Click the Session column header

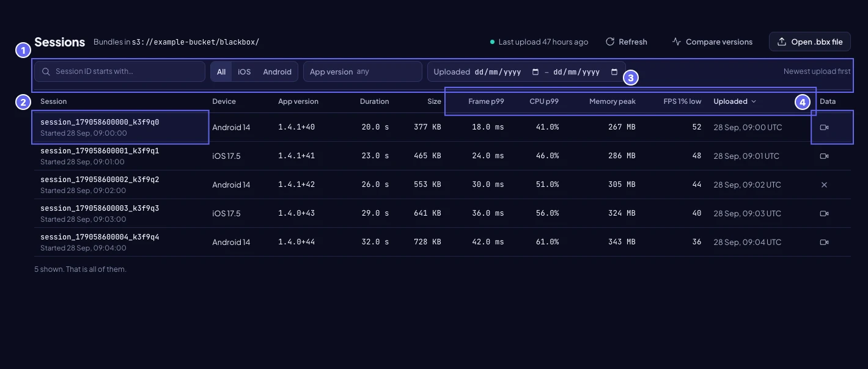54,101
